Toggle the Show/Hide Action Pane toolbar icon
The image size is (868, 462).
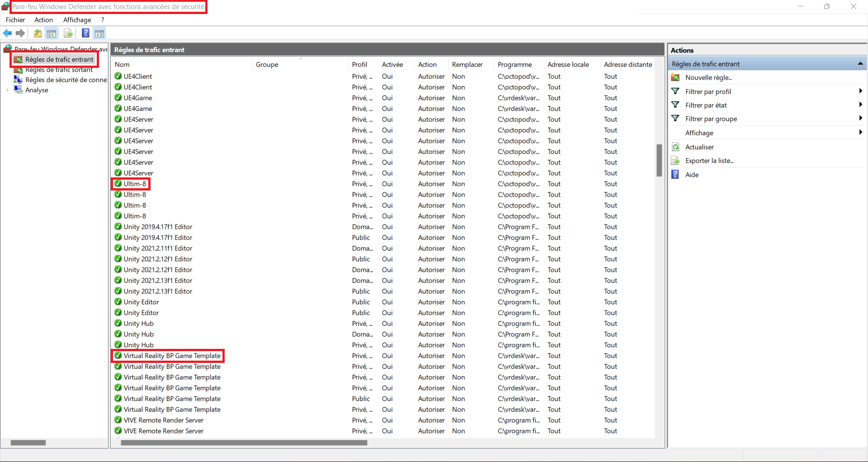99,33
